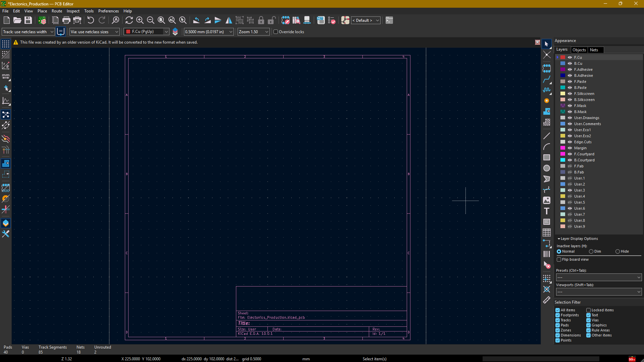Viewport: 644px width, 362px height.
Task: Open the Inspect menu
Action: tap(73, 11)
